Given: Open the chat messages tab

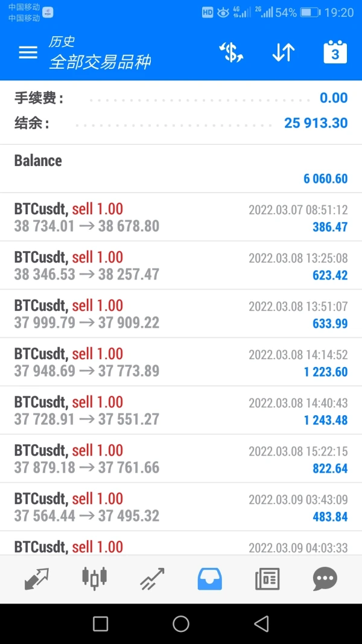Looking at the screenshot, I should pyautogui.click(x=325, y=579).
